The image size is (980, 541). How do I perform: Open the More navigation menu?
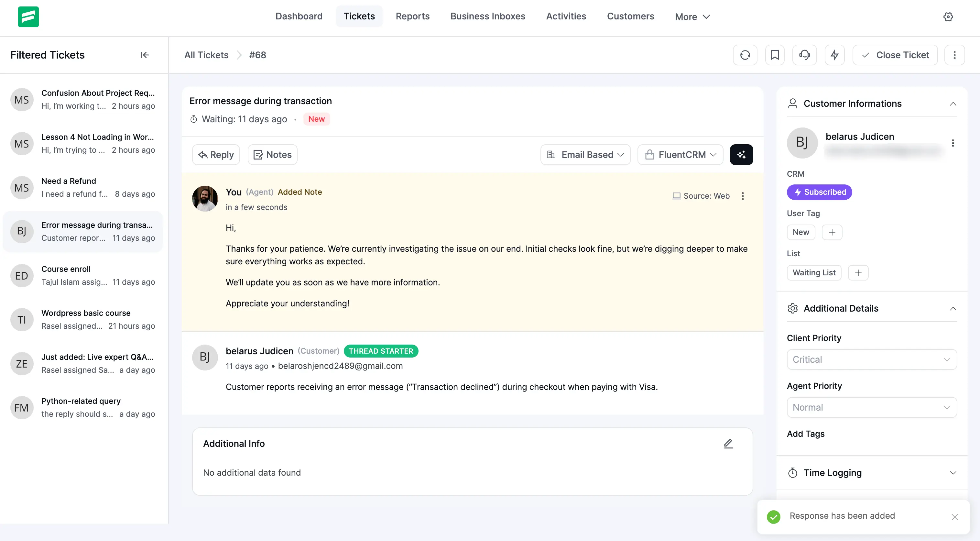(x=692, y=17)
